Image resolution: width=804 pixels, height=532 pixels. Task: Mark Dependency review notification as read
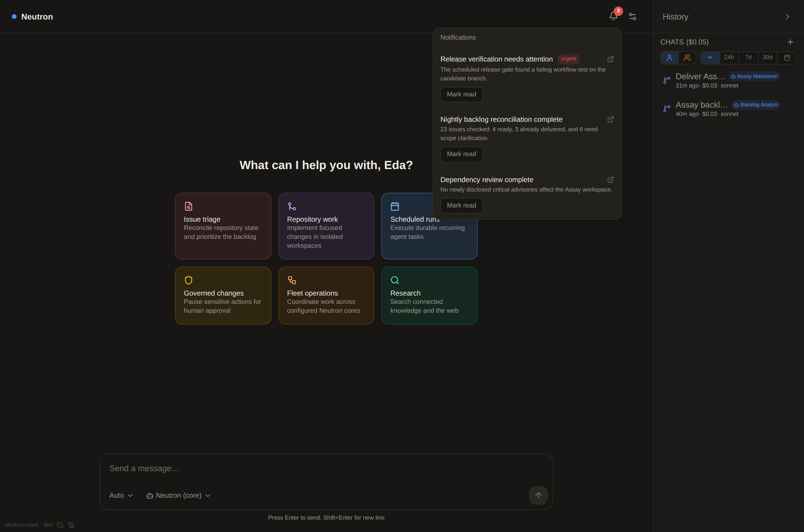coord(461,205)
